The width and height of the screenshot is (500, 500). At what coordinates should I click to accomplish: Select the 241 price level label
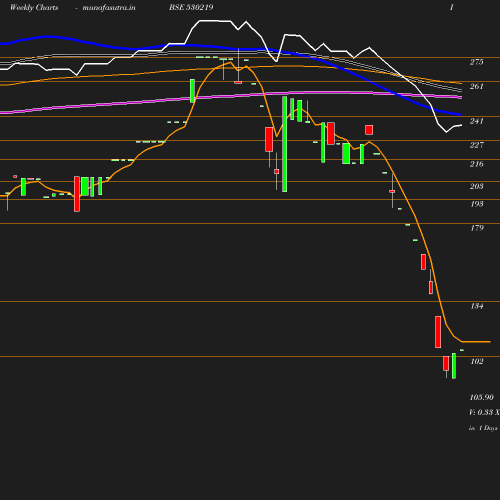(x=476, y=121)
